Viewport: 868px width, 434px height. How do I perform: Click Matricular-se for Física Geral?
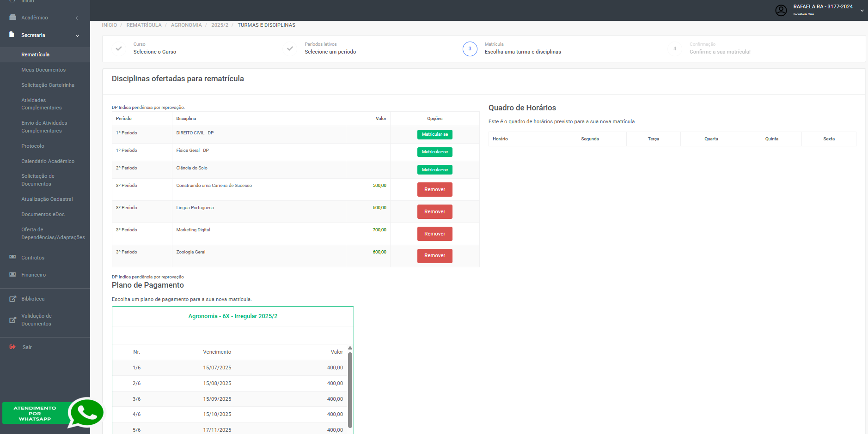tap(435, 152)
